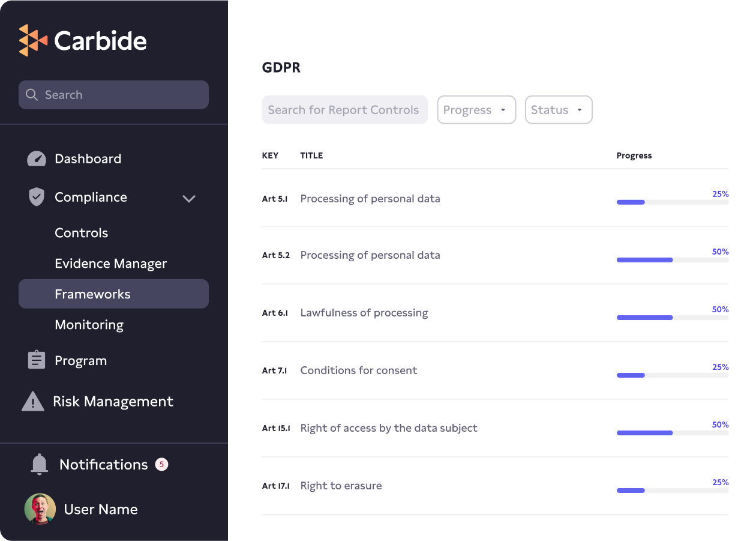The width and height of the screenshot is (756, 541).
Task: Open Monitoring from the sidebar
Action: 89,324
